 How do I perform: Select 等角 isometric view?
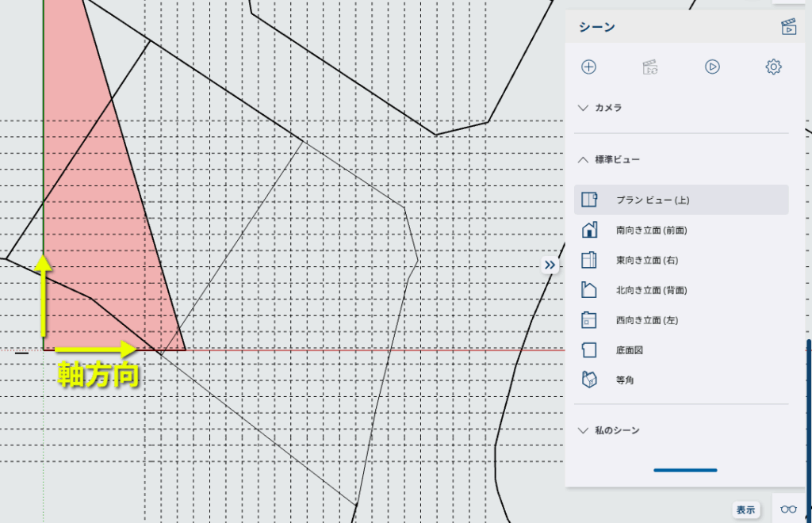(681, 380)
